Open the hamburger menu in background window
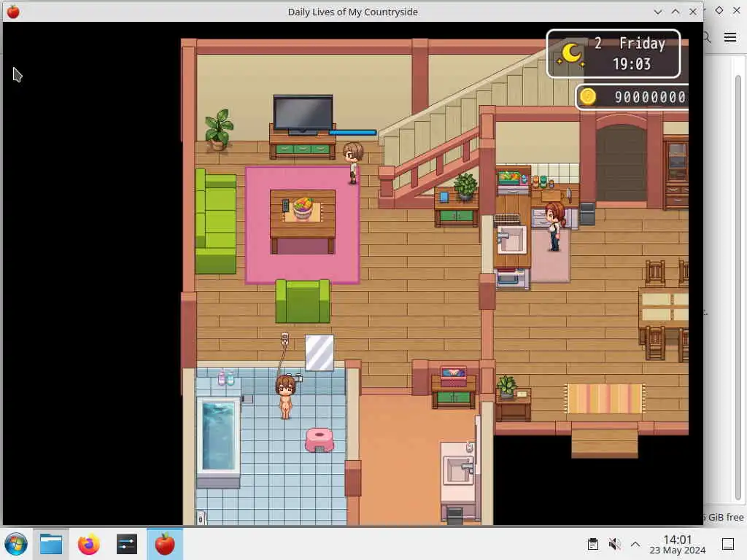Screen dimensions: 747x560 click(x=730, y=37)
